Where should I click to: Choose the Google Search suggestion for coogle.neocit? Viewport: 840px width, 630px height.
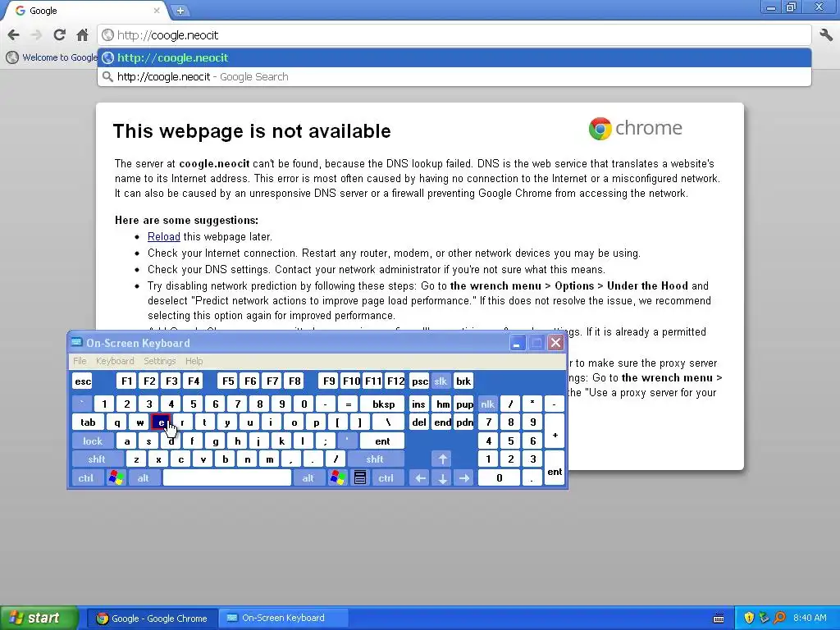point(454,76)
